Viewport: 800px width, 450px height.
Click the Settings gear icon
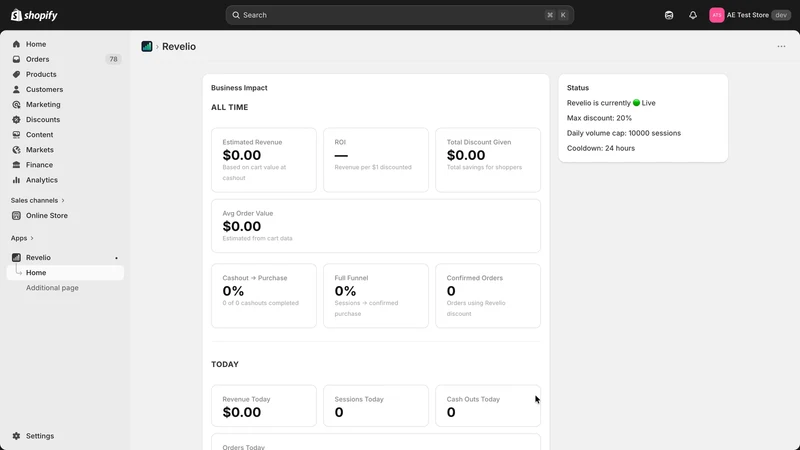(16, 436)
